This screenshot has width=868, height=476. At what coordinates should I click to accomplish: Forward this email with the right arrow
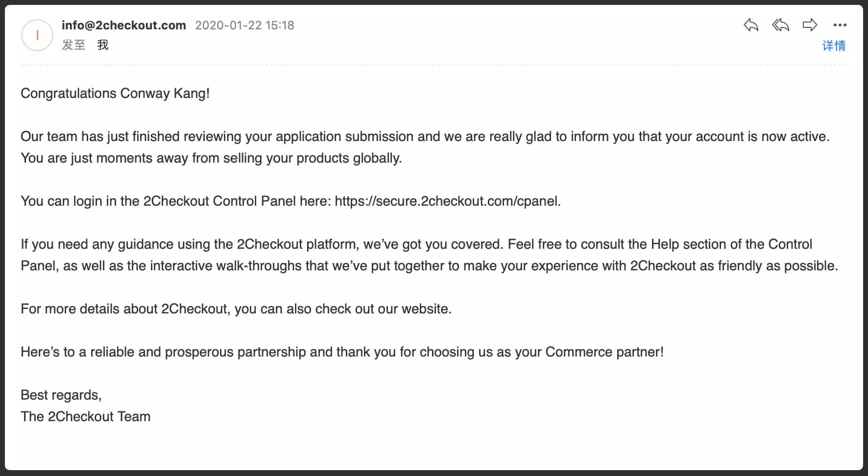pyautogui.click(x=810, y=25)
